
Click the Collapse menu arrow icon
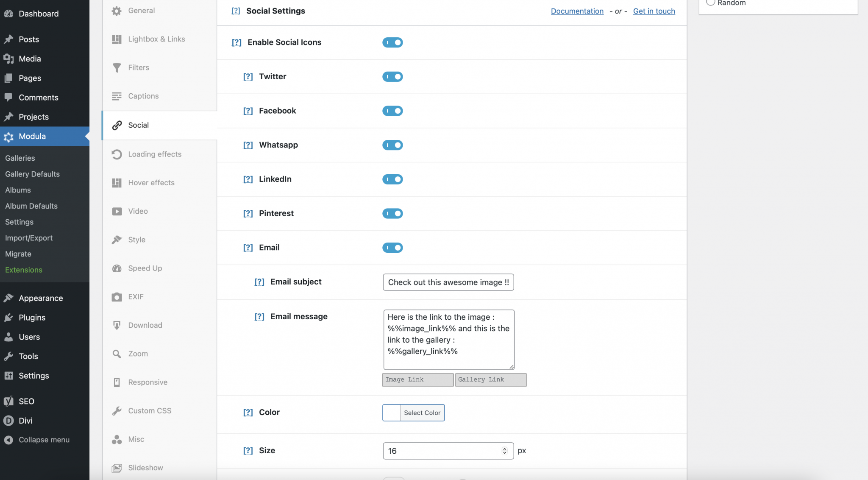point(8,440)
